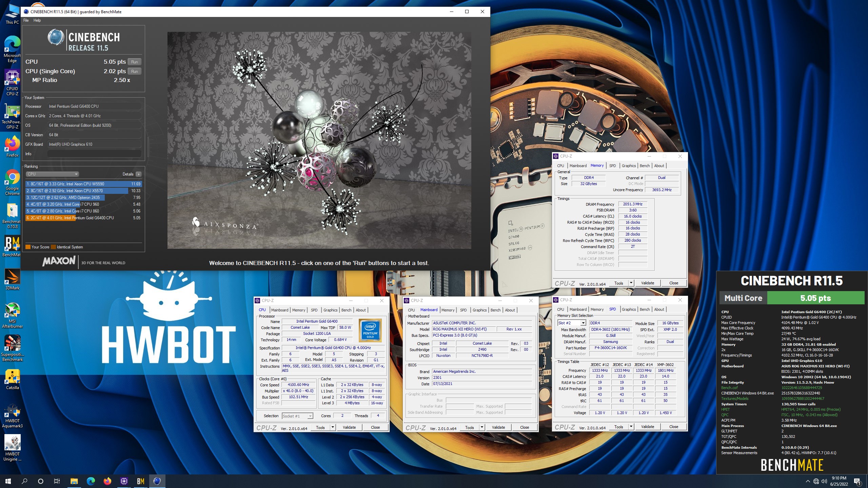
Task: Open MSI Afterburner desktop shortcut
Action: pyautogui.click(x=12, y=315)
